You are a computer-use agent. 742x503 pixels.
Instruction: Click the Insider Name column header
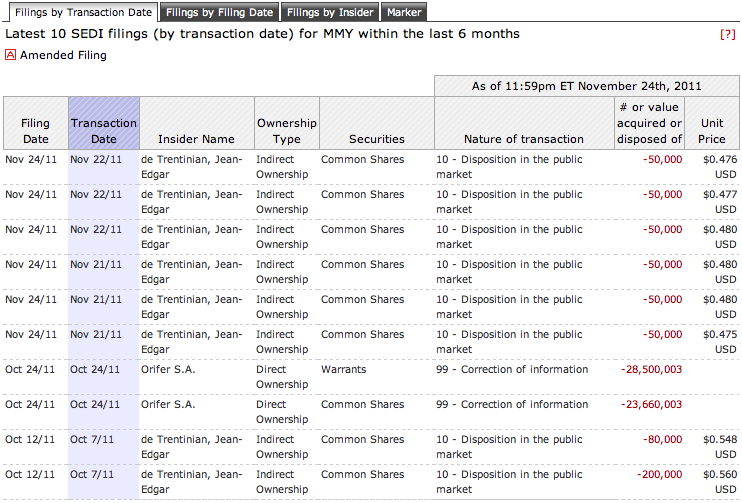click(196, 139)
